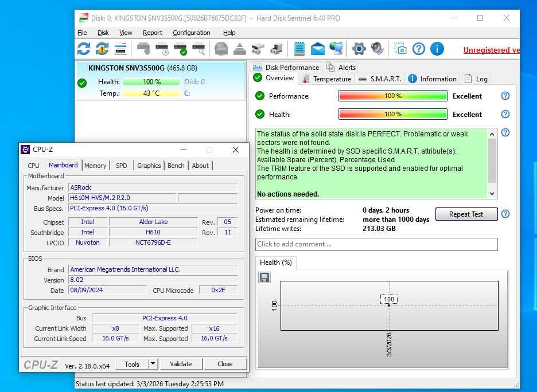Click the Unregistered version link
537x392 pixels.
pyautogui.click(x=491, y=50)
